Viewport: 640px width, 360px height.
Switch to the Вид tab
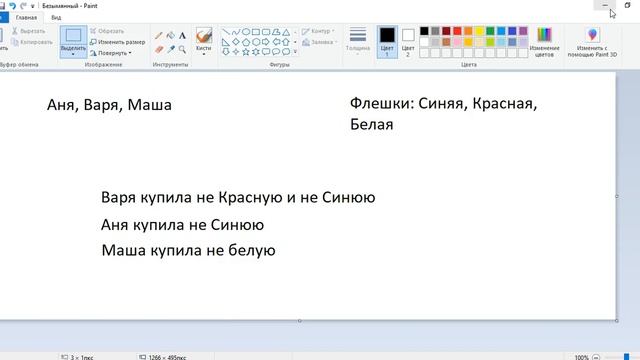pyautogui.click(x=56, y=18)
